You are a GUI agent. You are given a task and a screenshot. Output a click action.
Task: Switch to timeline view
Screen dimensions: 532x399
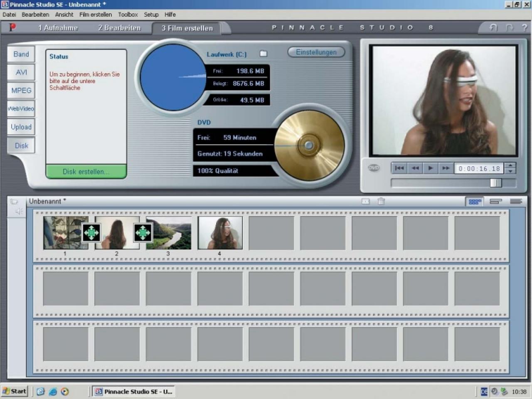coord(495,202)
